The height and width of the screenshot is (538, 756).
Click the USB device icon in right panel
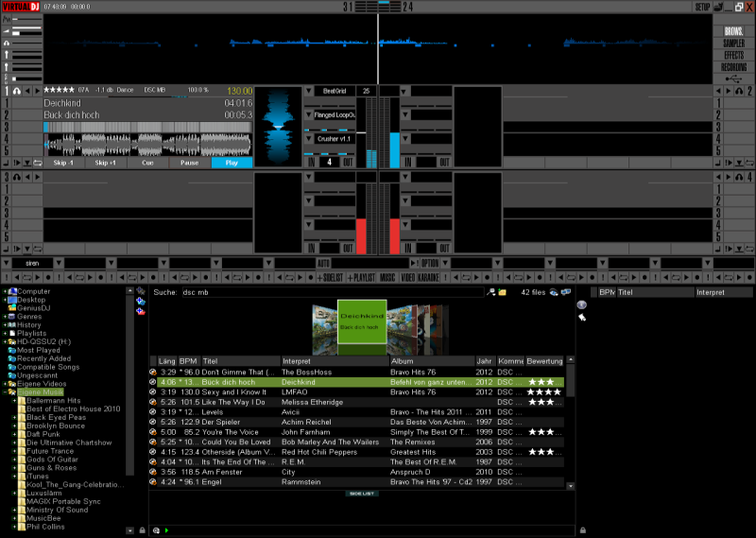[582, 318]
